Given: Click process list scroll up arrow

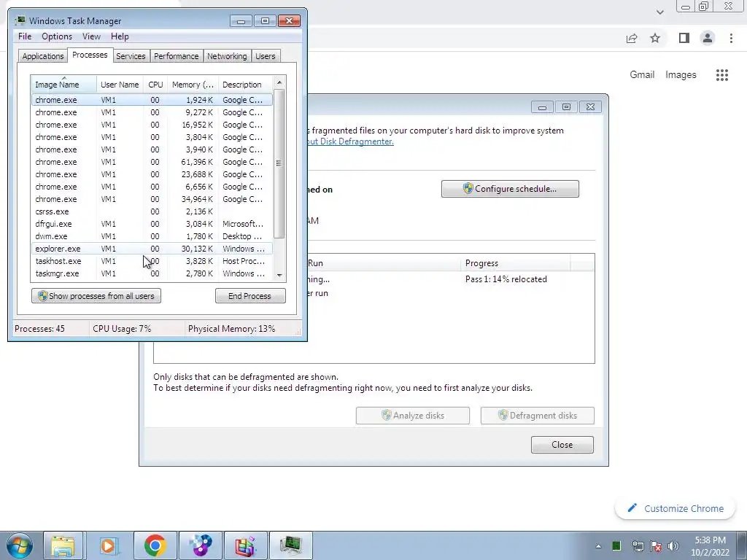Looking at the screenshot, I should 279,82.
